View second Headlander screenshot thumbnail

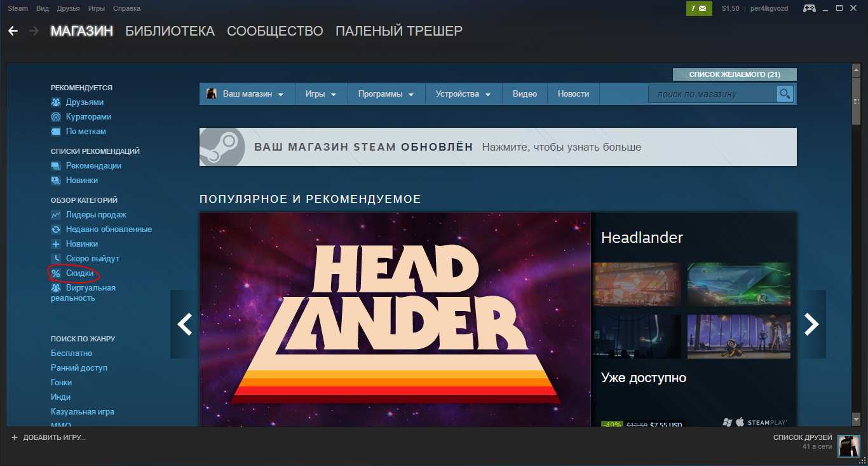click(x=739, y=284)
